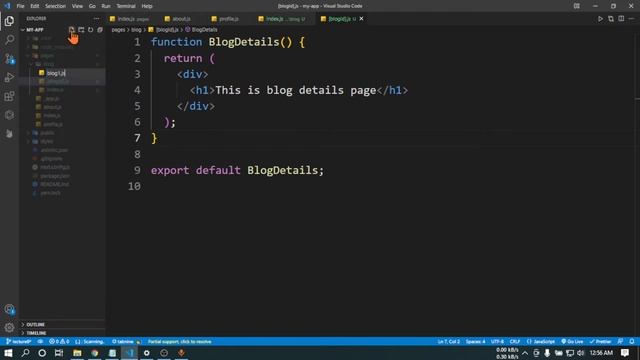This screenshot has width=640, height=360.
Task: Click 'BlogDetails' symbol in the breadcrumb
Action: pyautogui.click(x=204, y=30)
